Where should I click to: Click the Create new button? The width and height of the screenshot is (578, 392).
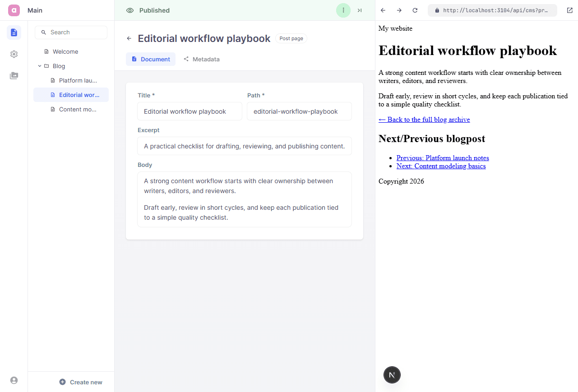click(81, 382)
